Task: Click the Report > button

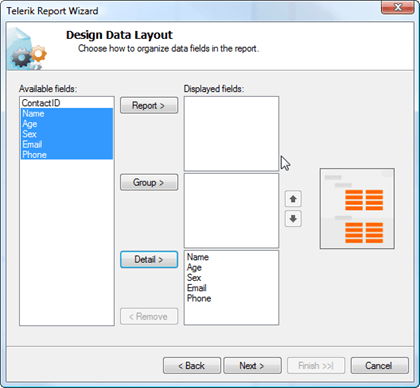Action: pyautogui.click(x=149, y=106)
